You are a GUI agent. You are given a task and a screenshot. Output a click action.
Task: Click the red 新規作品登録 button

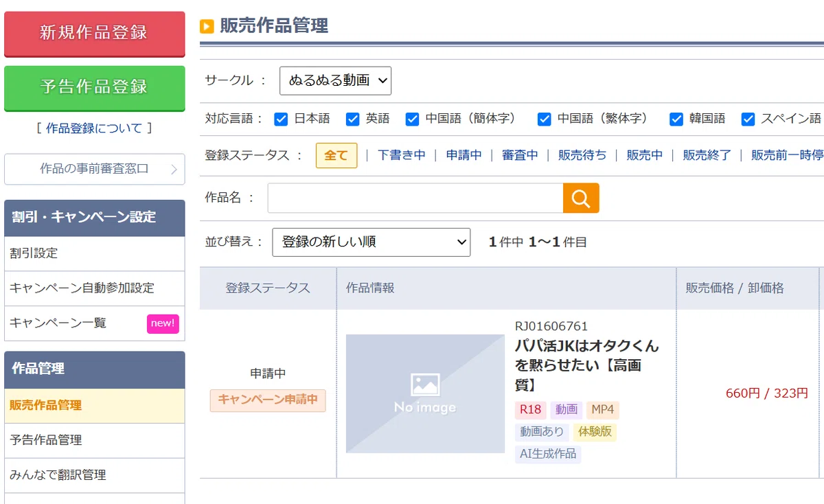95,34
